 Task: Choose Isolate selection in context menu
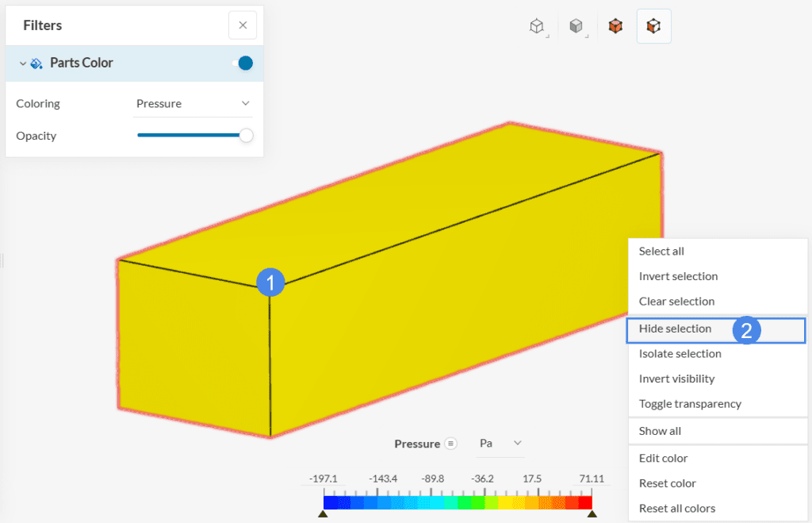(680, 354)
